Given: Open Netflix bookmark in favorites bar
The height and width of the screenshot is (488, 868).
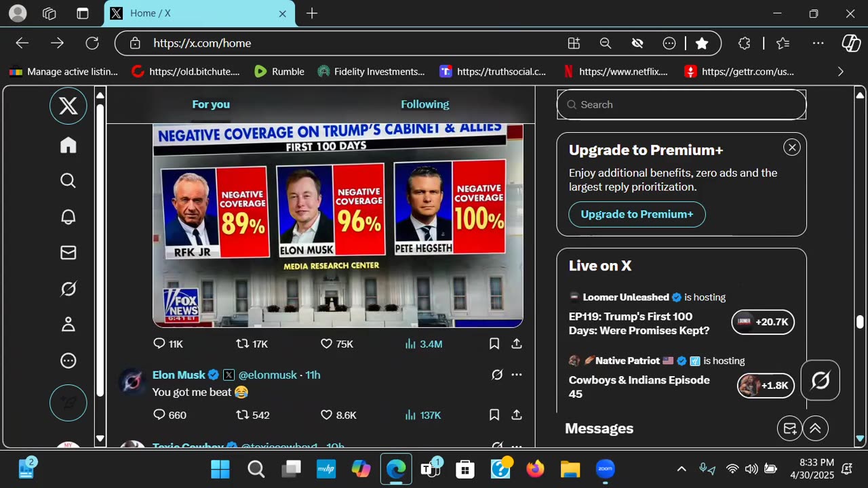Looking at the screenshot, I should click(x=616, y=71).
